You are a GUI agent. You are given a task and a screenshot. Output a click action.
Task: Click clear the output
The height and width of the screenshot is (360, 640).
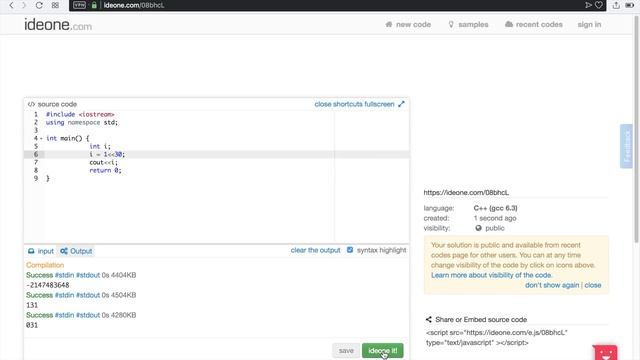click(316, 250)
